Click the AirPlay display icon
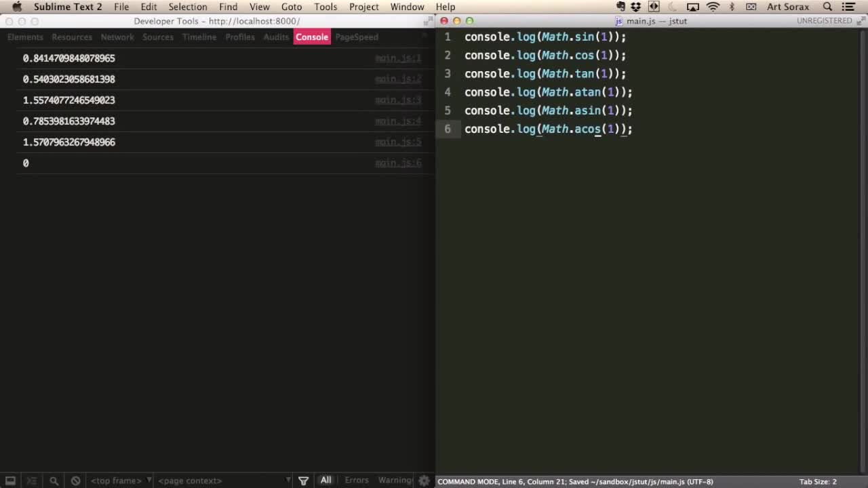 point(693,7)
